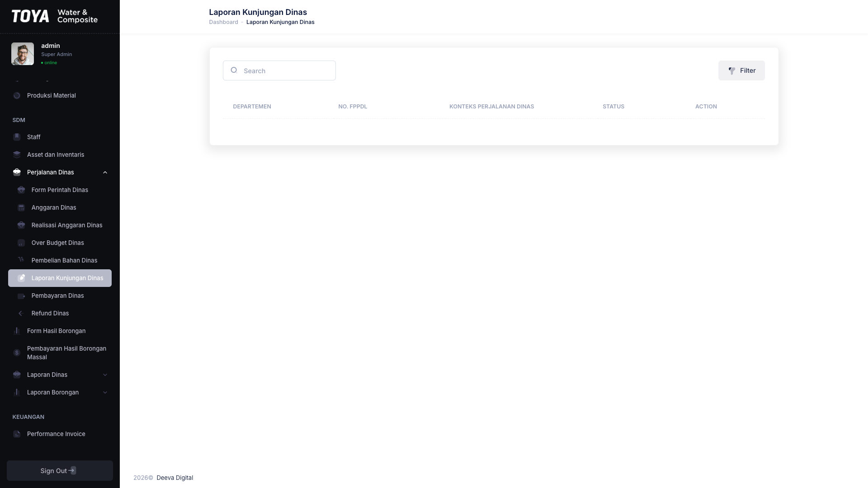Click the Laporan Borongan chart icon
Image resolution: width=868 pixels, height=488 pixels.
tap(17, 392)
